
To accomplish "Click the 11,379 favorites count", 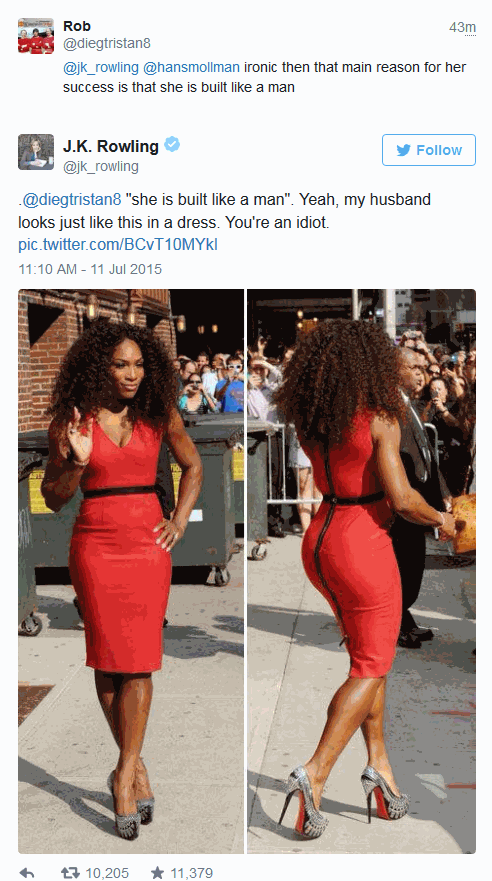I will coord(192,873).
